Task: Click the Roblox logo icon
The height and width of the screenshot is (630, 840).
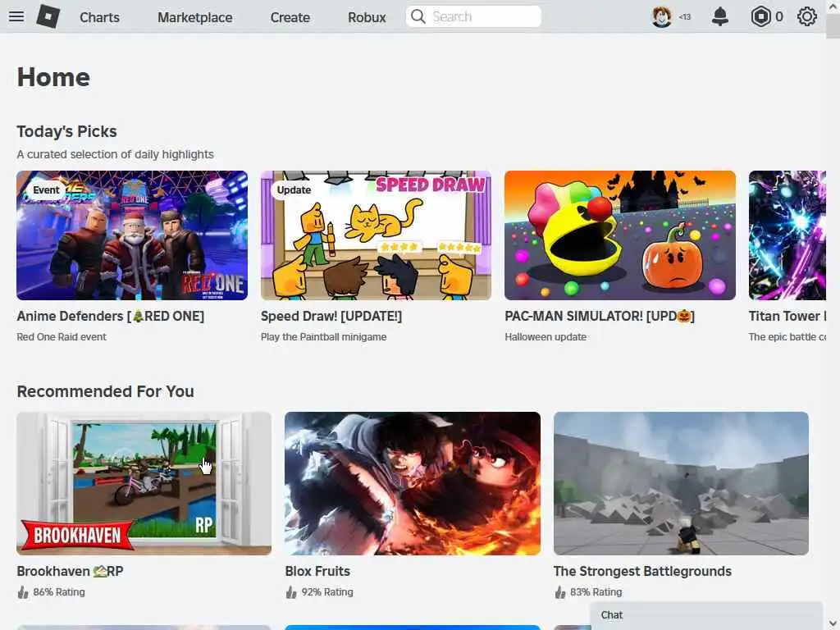Action: click(x=48, y=16)
